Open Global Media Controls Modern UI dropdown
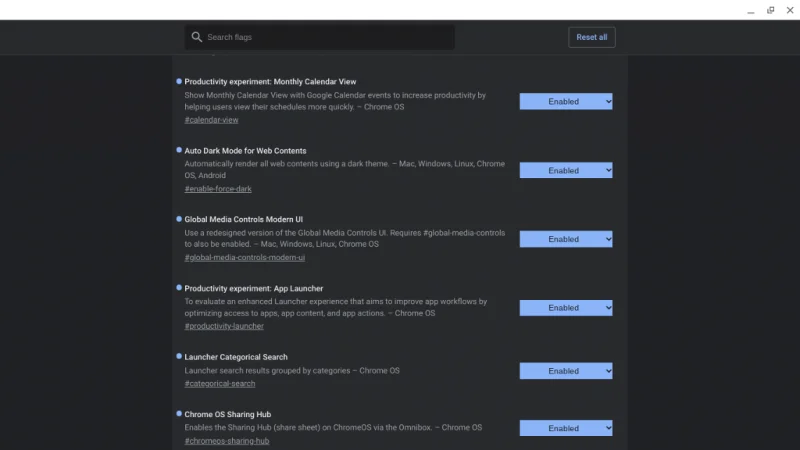This screenshot has height=450, width=800. (x=566, y=239)
